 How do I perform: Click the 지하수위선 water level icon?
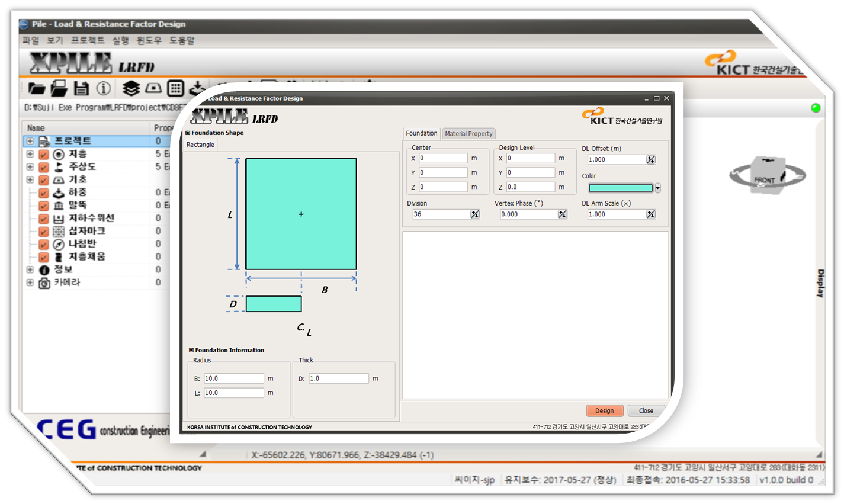59,219
